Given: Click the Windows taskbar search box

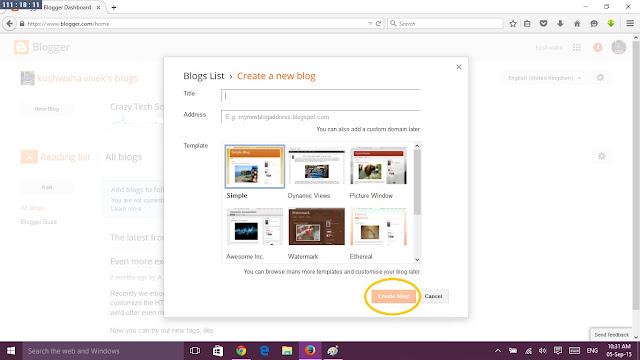Looking at the screenshot, I should [102, 351].
